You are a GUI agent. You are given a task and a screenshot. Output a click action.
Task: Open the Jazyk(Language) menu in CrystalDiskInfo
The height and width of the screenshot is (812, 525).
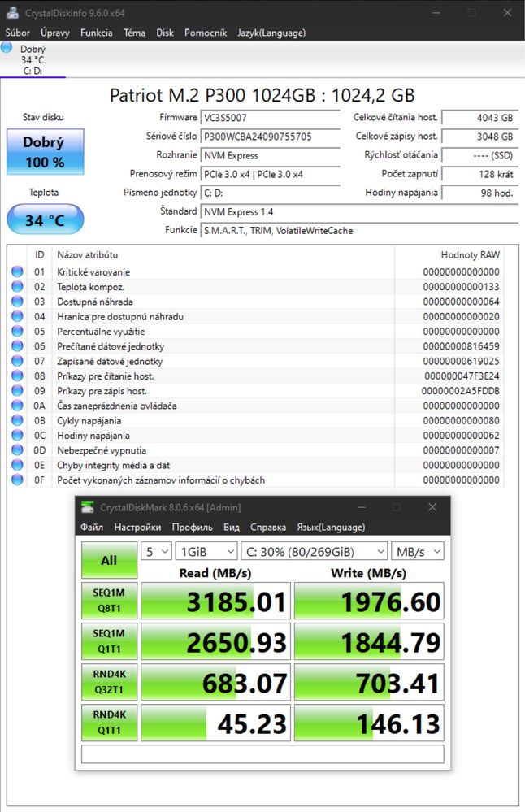pyautogui.click(x=271, y=33)
